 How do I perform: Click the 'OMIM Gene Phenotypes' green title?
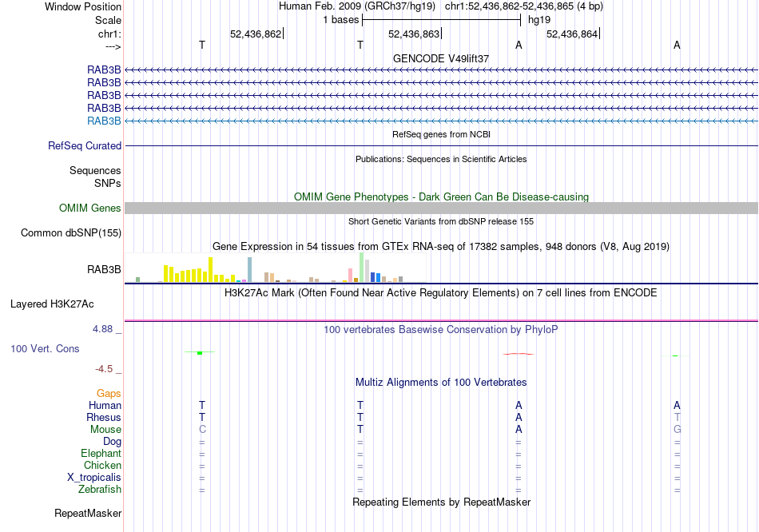441,197
